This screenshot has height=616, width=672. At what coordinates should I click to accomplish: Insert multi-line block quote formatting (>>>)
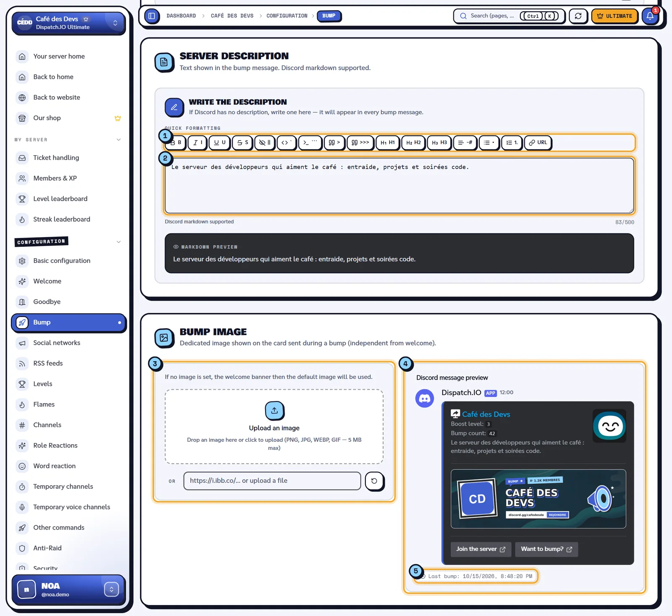360,143
